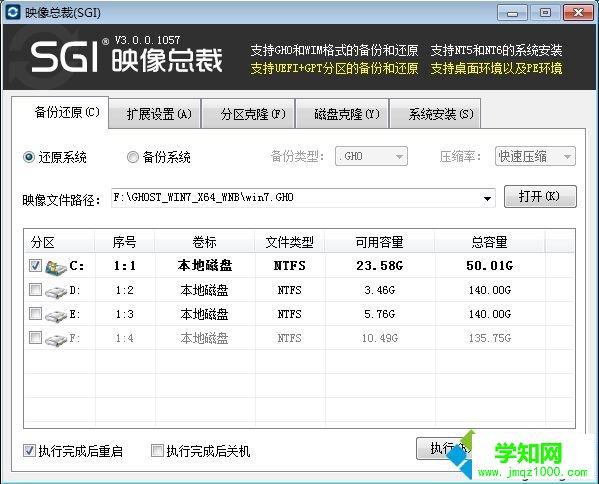599x484 pixels.
Task: Click the 文件类型 column header
Action: (290, 242)
